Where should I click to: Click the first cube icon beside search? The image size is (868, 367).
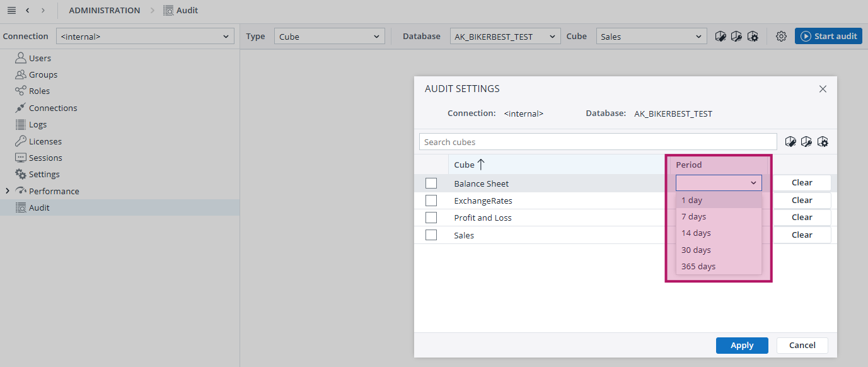[790, 142]
